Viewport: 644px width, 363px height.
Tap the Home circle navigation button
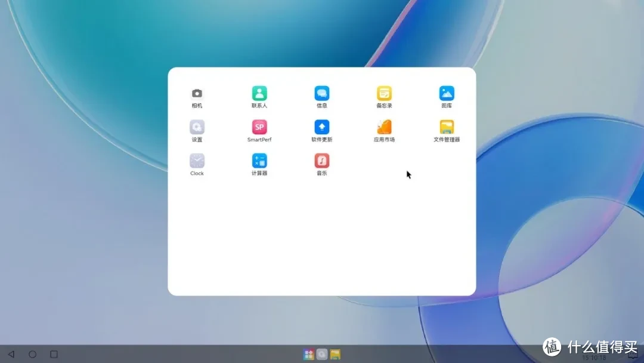coord(33,354)
